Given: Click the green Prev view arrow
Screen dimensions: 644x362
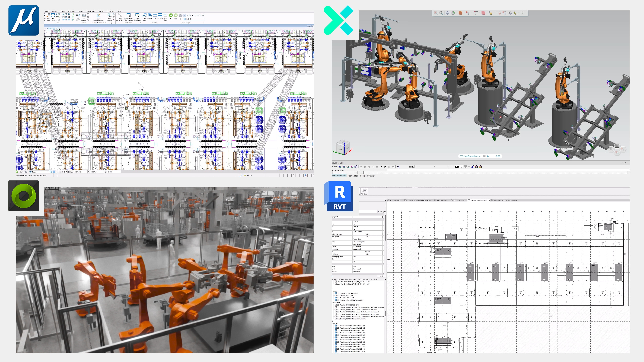Looking at the screenshot, I should tap(171, 15).
